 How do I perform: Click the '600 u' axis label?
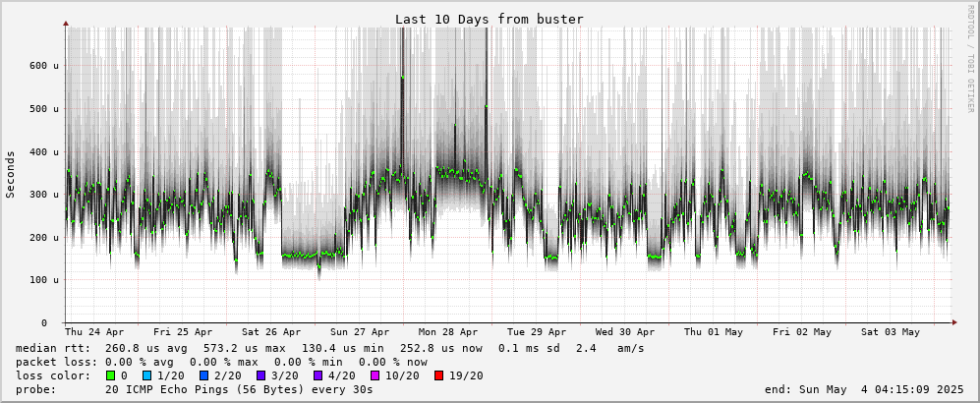pos(44,66)
